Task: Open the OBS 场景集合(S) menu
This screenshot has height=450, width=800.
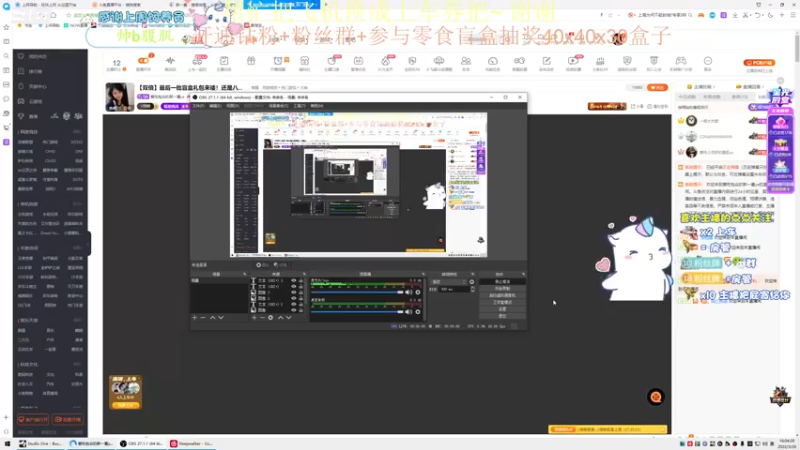Action: [x=279, y=106]
